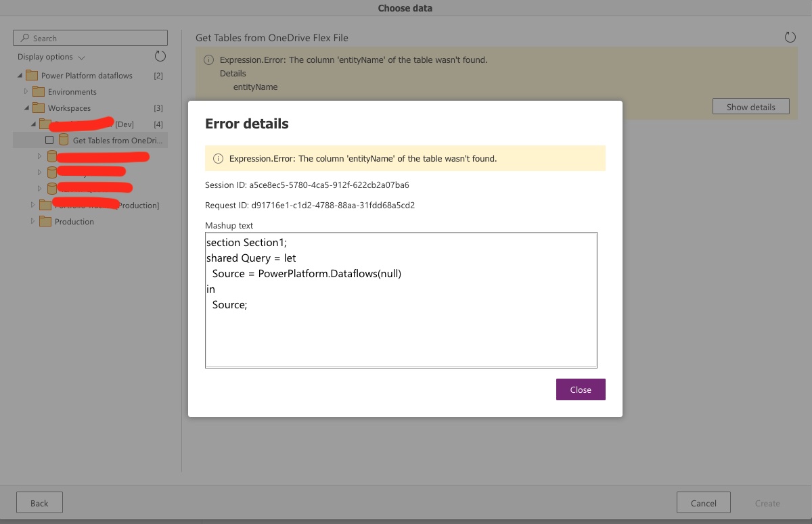Collapse the Power Platform dataflows node
Screen dimensions: 812x524
pyautogui.click(x=20, y=76)
